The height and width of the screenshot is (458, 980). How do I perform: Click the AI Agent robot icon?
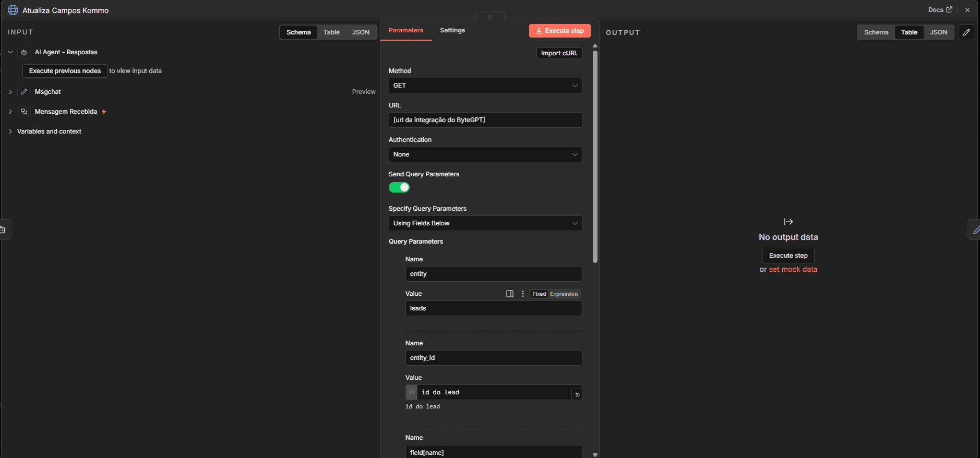[24, 52]
